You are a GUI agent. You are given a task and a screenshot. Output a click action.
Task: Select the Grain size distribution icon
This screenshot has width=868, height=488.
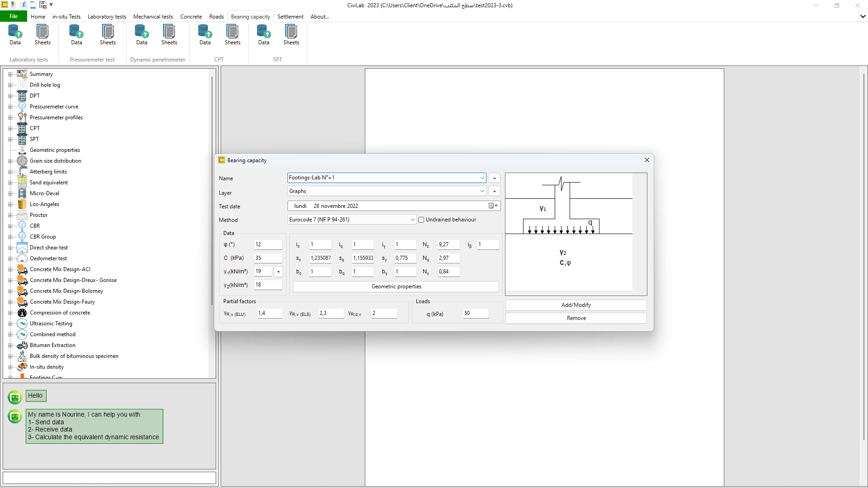coord(22,161)
